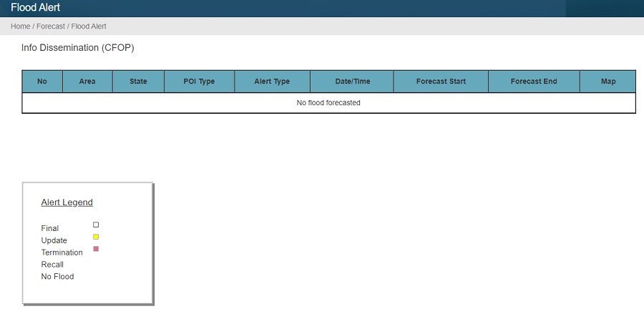Image resolution: width=644 pixels, height=319 pixels.
Task: Click the Forecast Start column header
Action: click(441, 82)
